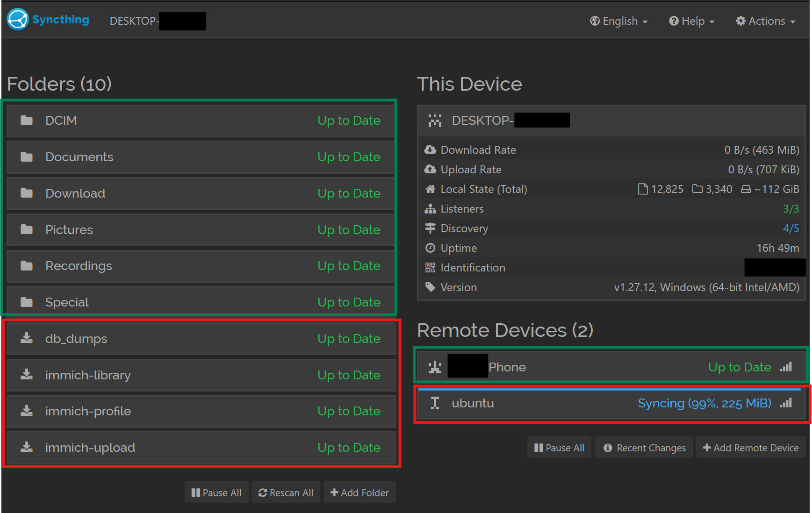
Task: Pause all remote devices
Action: point(559,448)
